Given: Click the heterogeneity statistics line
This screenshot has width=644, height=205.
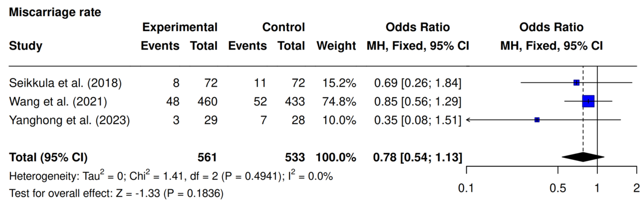Looking at the screenshot, I should click(x=171, y=176).
